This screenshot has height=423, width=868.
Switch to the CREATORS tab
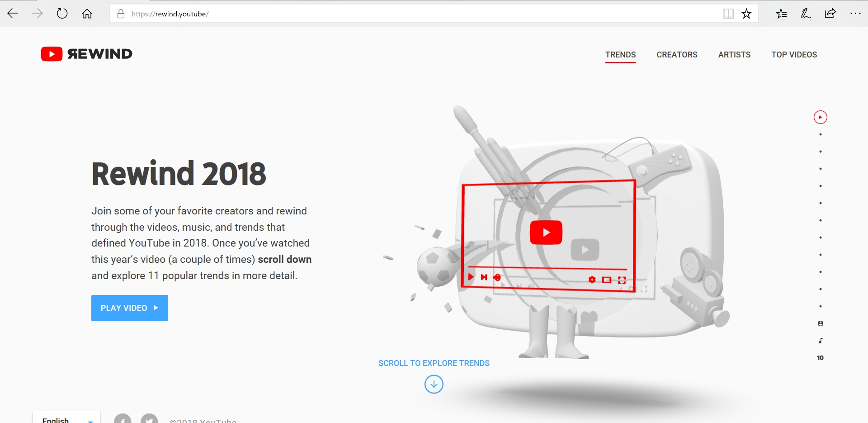[677, 54]
